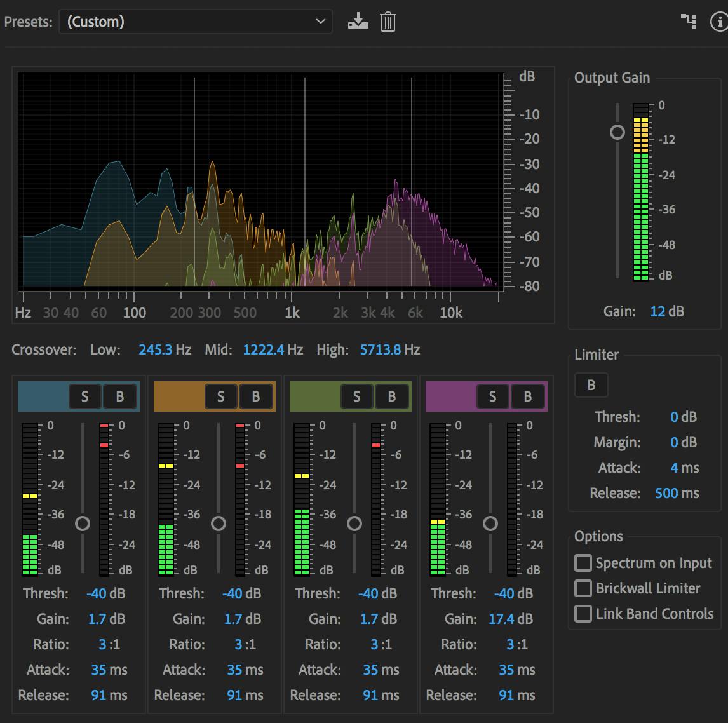Bypass the Limiter with B button

(x=591, y=385)
